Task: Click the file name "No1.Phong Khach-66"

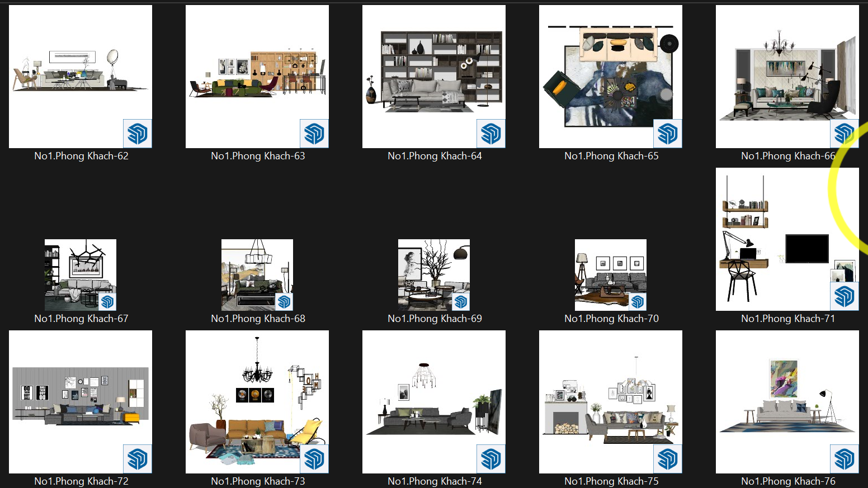Action: point(789,156)
